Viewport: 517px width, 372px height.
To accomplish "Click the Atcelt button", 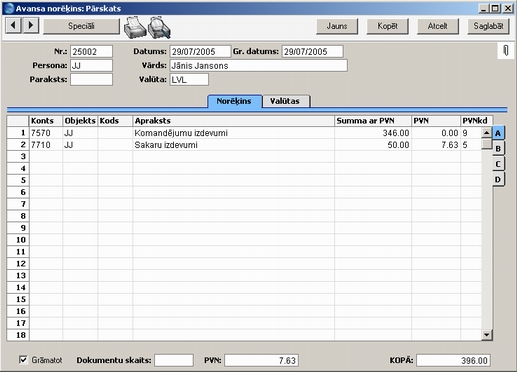I will [x=438, y=26].
